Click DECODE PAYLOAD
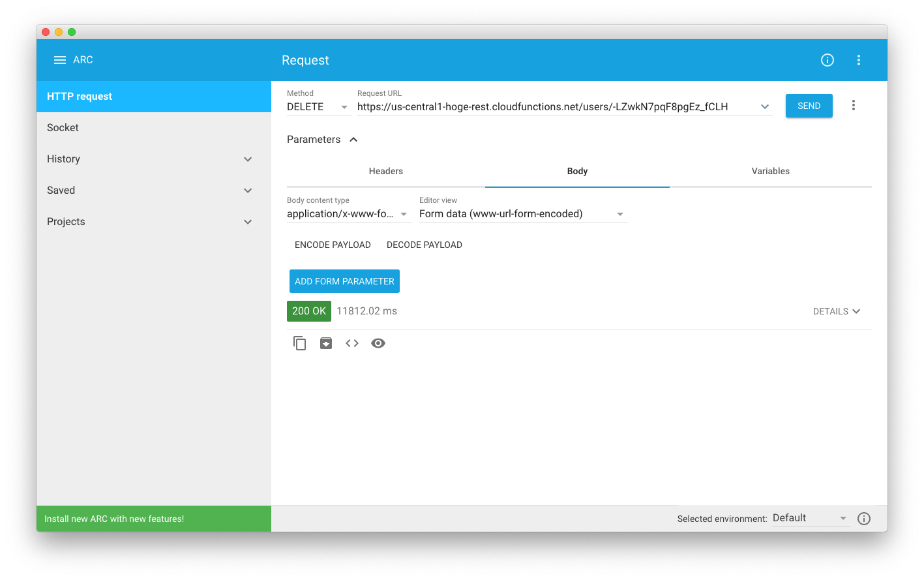Viewport: 924px width, 580px height. (425, 245)
